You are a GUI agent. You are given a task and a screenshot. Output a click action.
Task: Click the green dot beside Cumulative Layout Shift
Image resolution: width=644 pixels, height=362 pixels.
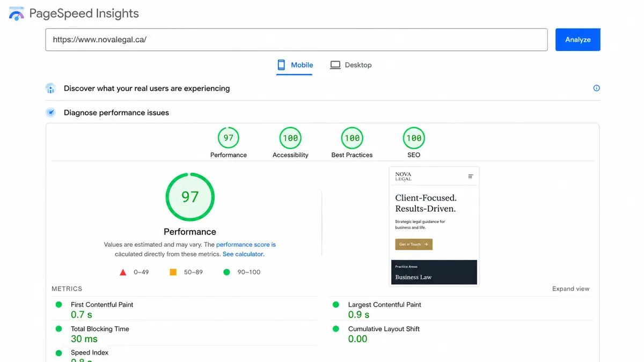[x=336, y=329]
